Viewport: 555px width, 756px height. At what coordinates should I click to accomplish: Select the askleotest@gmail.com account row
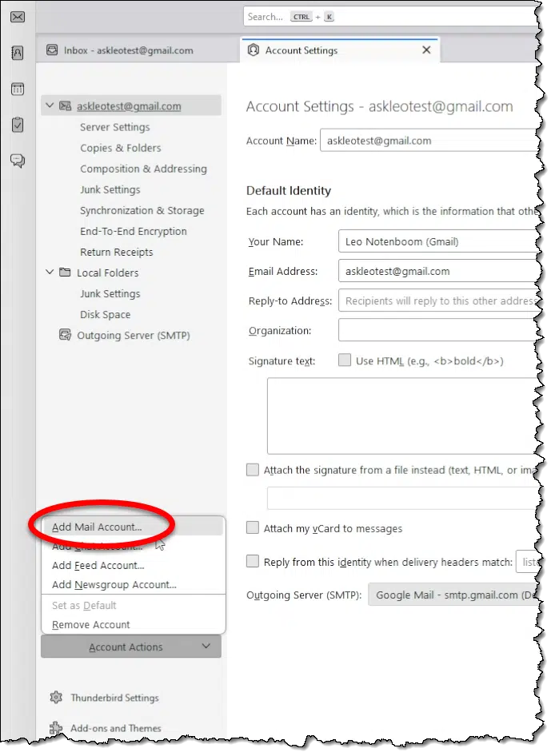(x=131, y=105)
